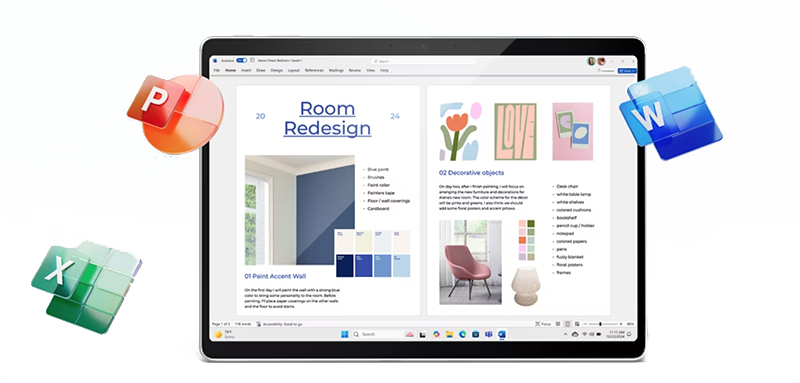This screenshot has width=800, height=383.
Task: Open the Help tab
Action: click(x=384, y=70)
